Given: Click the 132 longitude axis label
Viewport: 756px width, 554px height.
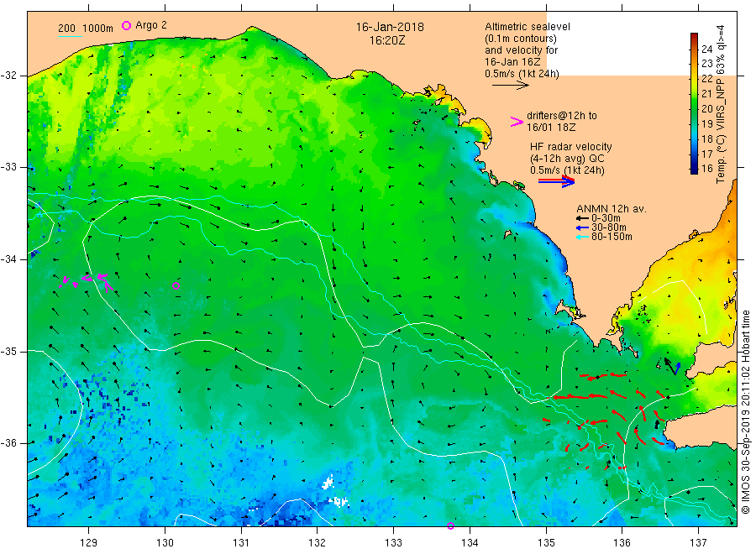Looking at the screenshot, I should [318, 542].
